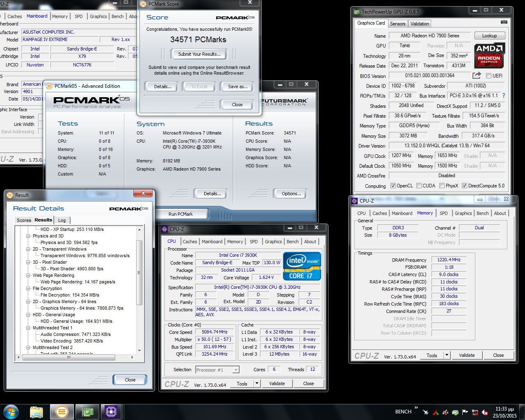Click the GPU-Z title bar icon
525x420 pixels.
pyautogui.click(x=356, y=12)
